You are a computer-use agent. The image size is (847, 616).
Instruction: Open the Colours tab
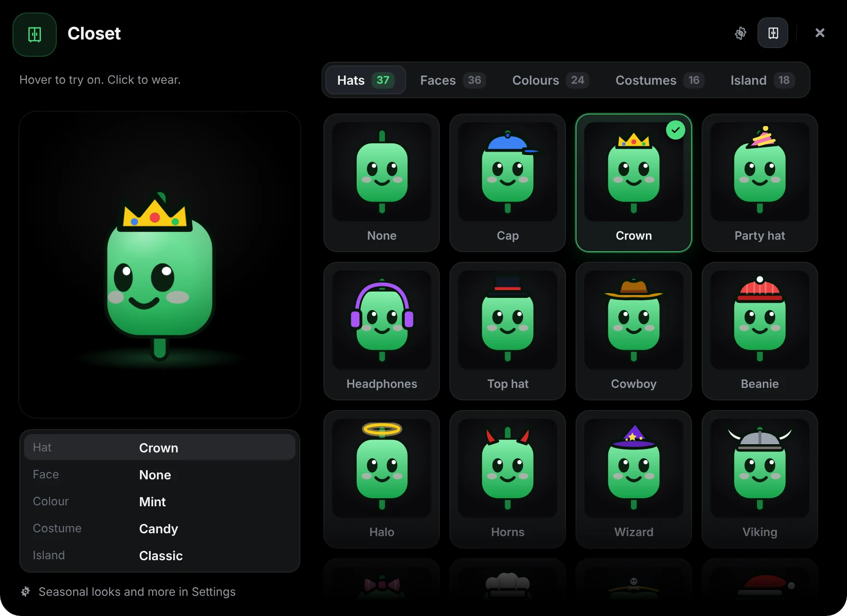coord(551,80)
